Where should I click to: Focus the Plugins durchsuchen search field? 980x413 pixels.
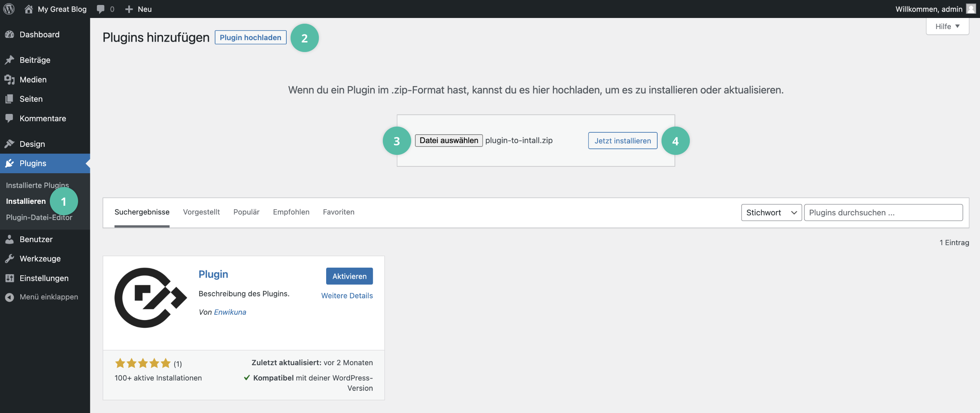[883, 213]
